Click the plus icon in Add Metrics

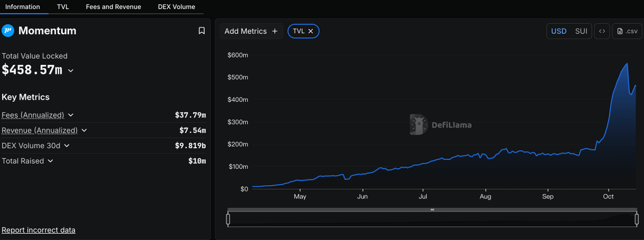(x=275, y=31)
